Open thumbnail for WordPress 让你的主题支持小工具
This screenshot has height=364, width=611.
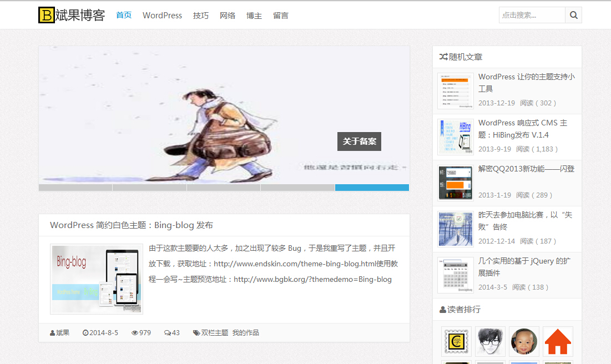coord(456,91)
